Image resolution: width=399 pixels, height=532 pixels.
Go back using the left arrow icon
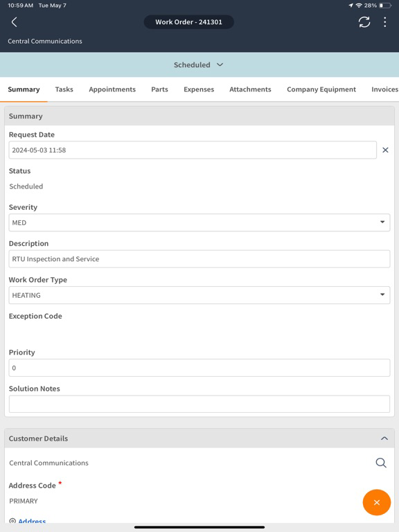click(x=15, y=22)
